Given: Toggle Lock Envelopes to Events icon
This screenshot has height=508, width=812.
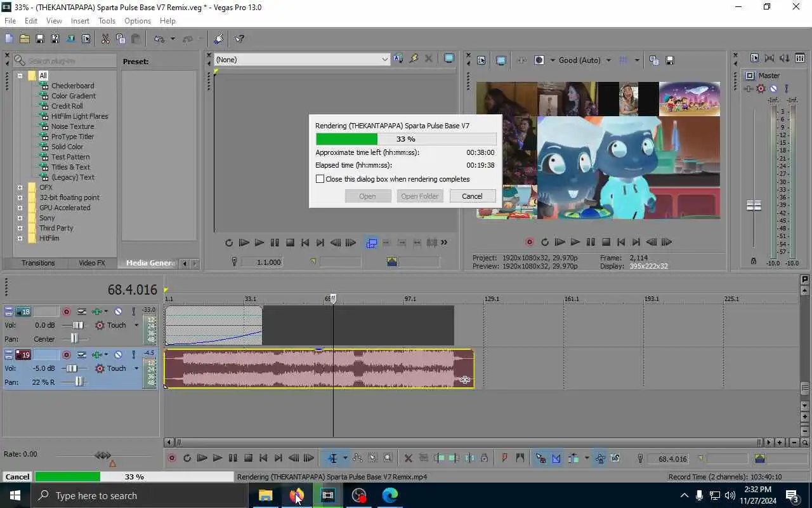Looking at the screenshot, I should [599, 458].
